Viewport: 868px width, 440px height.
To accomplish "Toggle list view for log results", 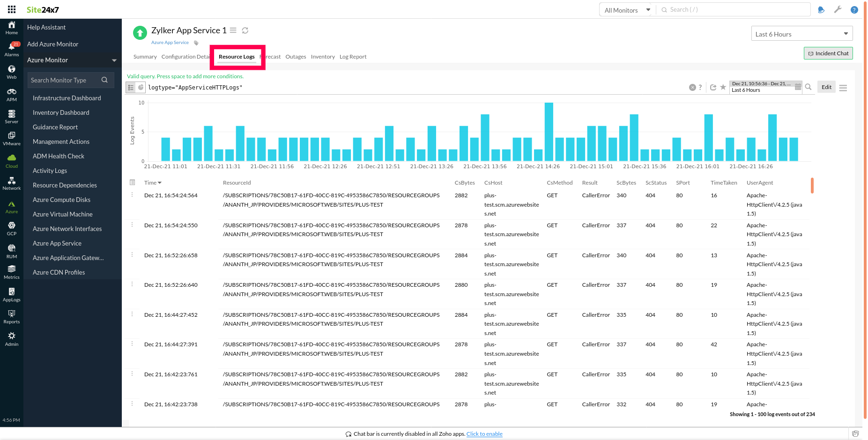I will [x=132, y=87].
